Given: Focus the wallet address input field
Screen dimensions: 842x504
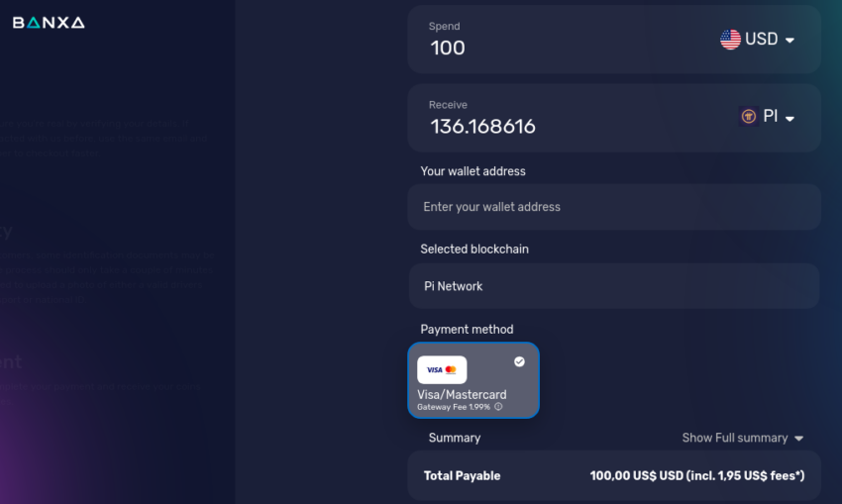Looking at the screenshot, I should 614,207.
